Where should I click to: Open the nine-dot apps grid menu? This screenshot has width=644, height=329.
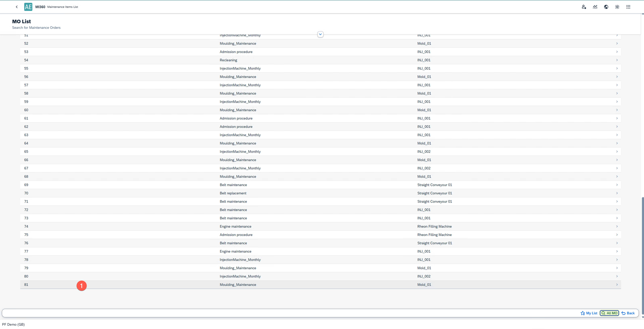pos(628,7)
